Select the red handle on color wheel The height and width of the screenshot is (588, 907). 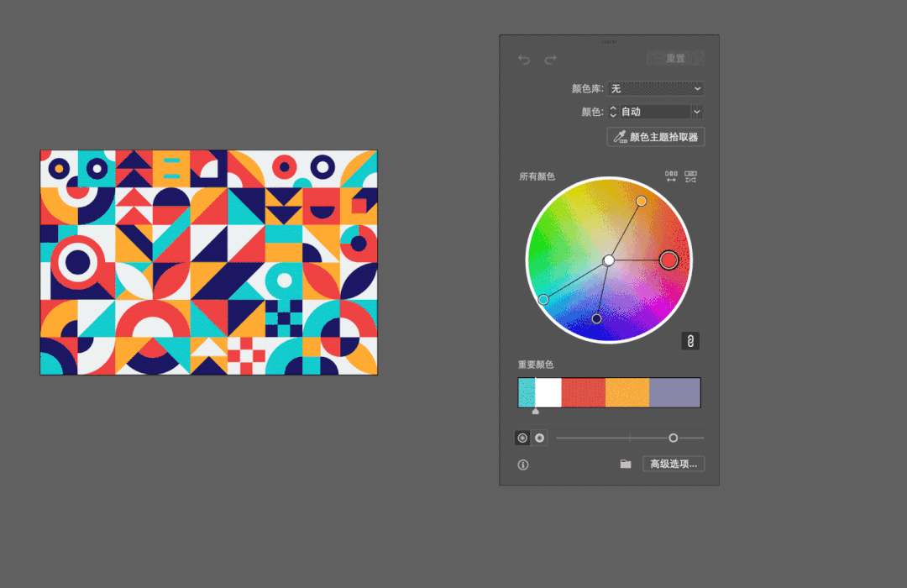tap(668, 260)
